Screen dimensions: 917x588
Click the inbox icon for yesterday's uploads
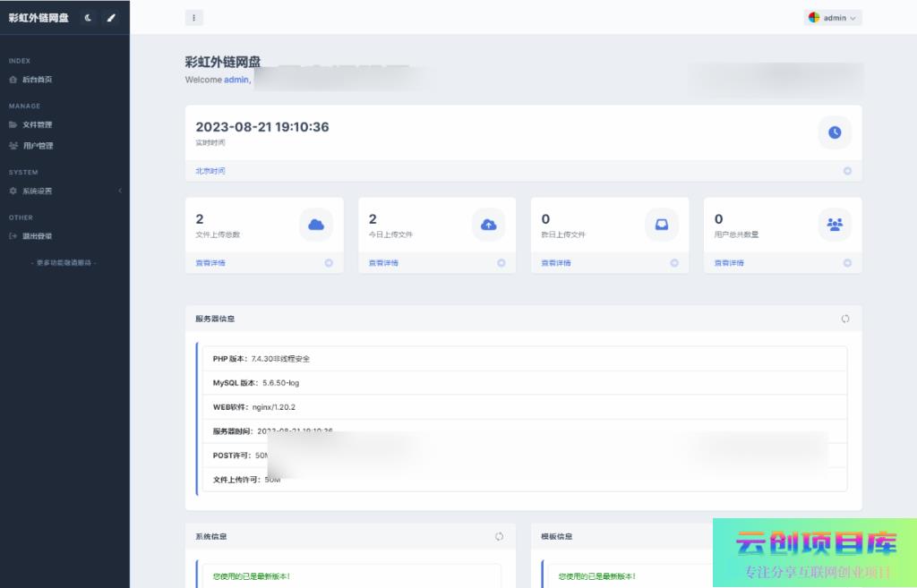[662, 225]
